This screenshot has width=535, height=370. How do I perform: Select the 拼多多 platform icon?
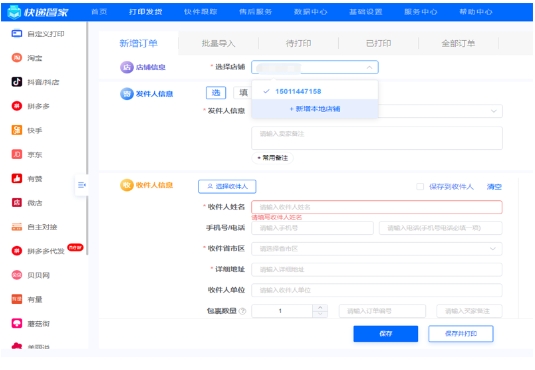click(x=17, y=106)
